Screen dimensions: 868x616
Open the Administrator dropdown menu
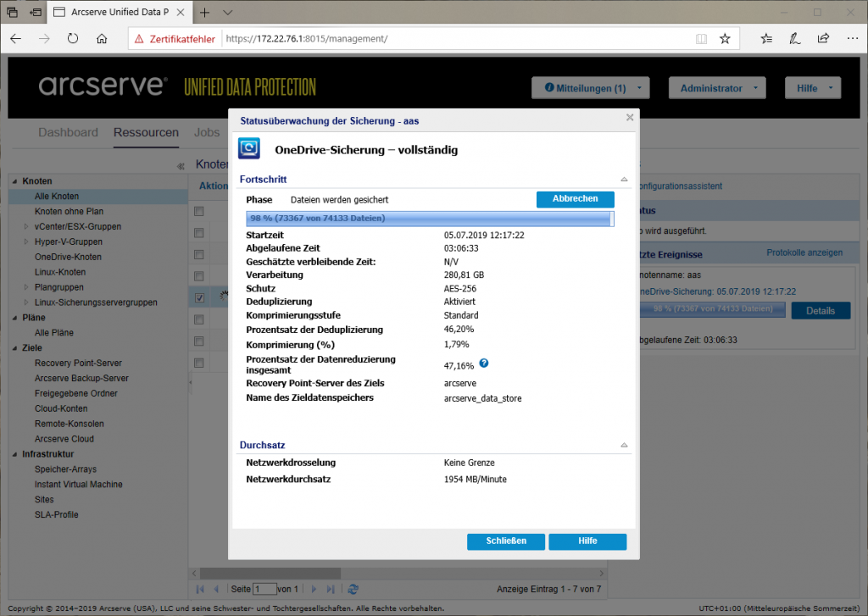coord(716,88)
